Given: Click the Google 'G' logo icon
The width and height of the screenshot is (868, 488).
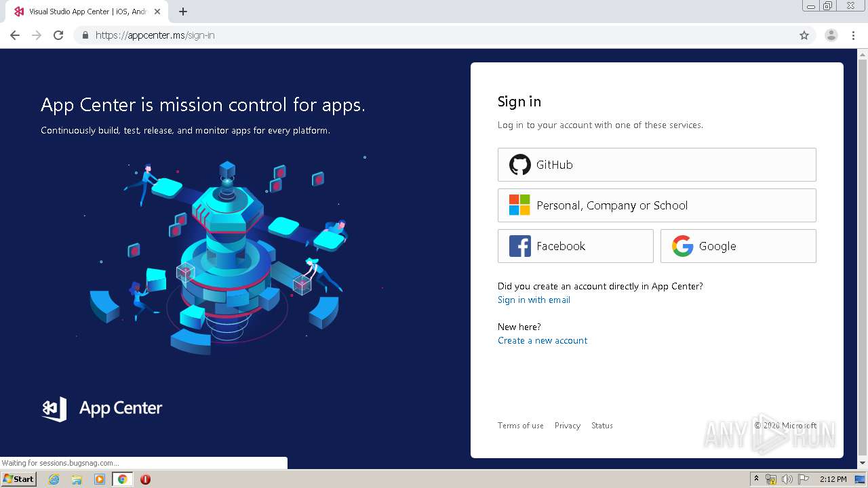Looking at the screenshot, I should [682, 246].
